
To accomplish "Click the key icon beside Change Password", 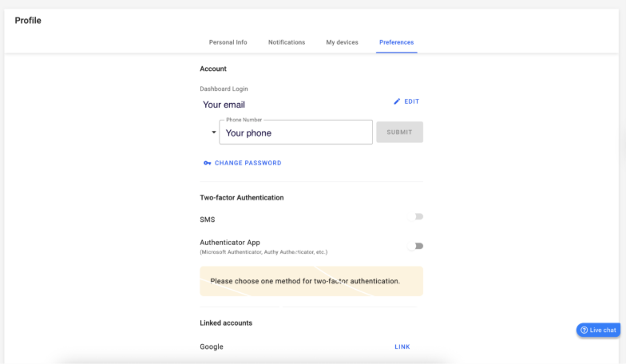I will [208, 163].
